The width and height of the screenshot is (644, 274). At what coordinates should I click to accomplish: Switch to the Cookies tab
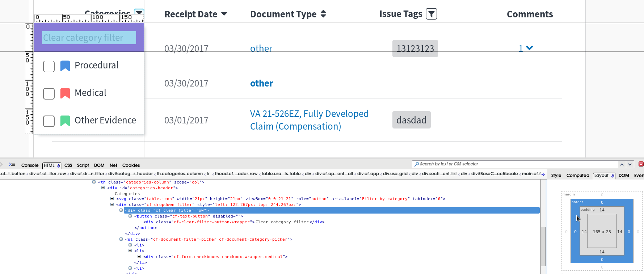[131, 165]
